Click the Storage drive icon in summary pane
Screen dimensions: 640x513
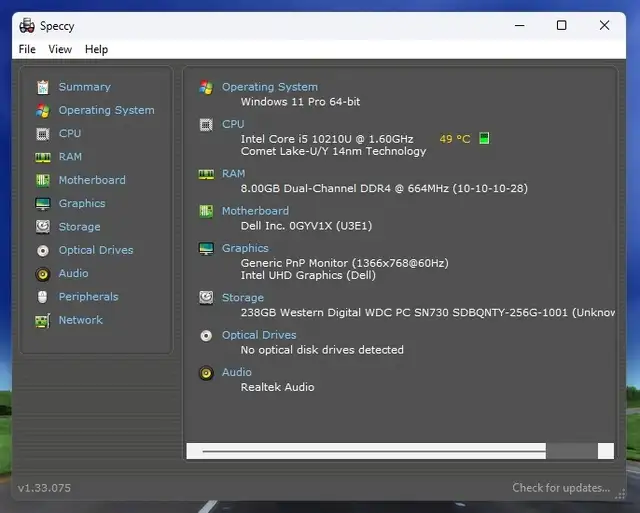pos(206,298)
